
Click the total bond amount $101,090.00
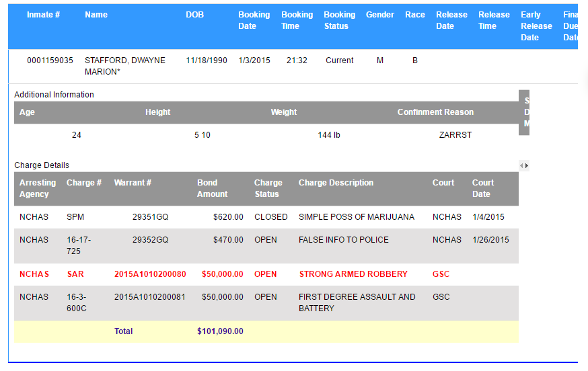(x=220, y=331)
